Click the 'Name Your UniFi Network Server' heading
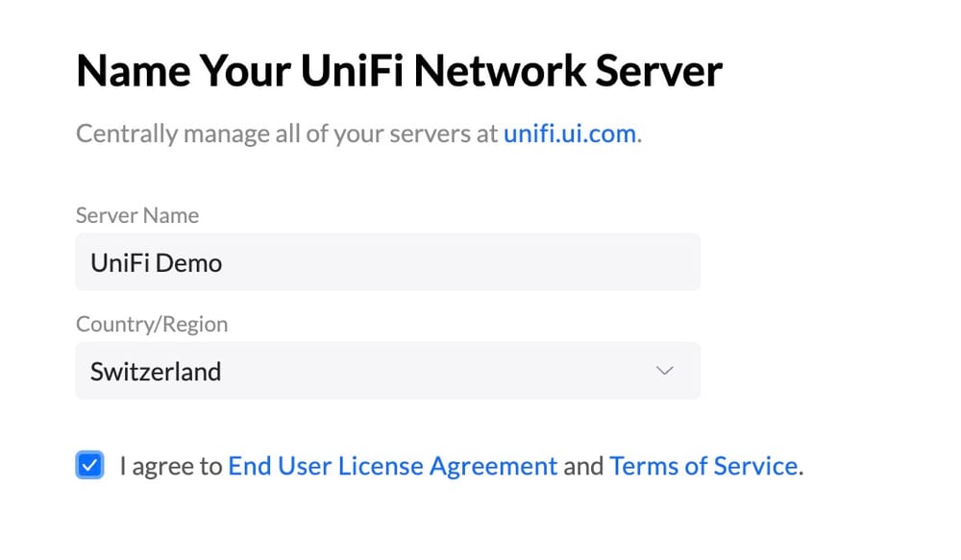 [398, 70]
